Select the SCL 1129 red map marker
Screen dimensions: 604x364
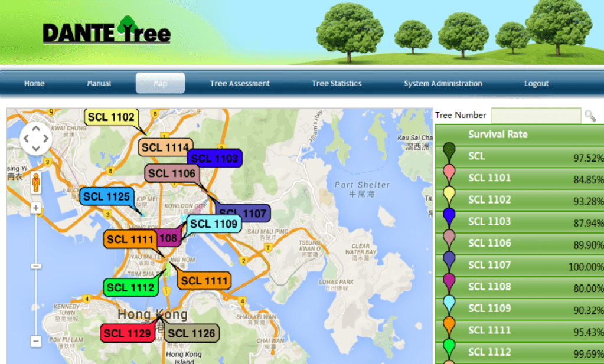127,333
